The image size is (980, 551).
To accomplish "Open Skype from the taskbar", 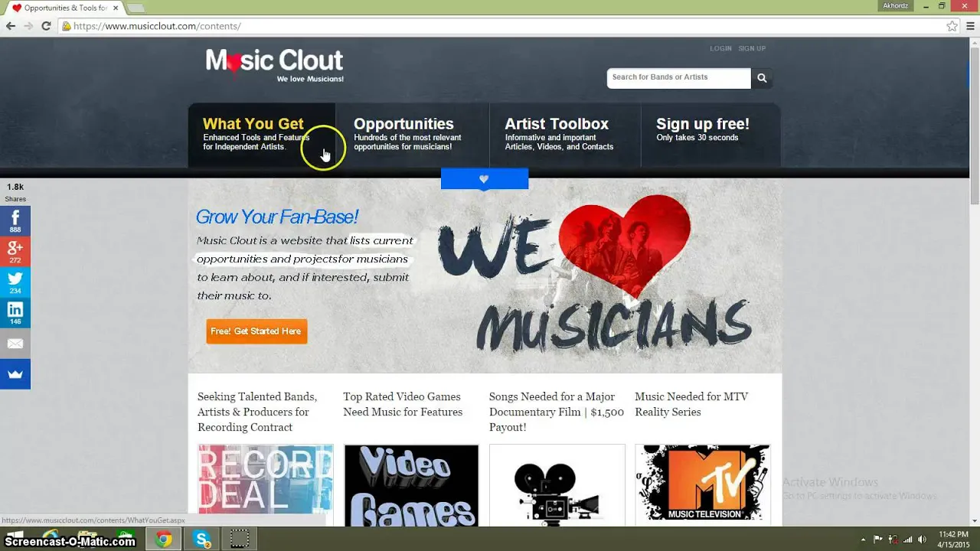I will point(202,540).
